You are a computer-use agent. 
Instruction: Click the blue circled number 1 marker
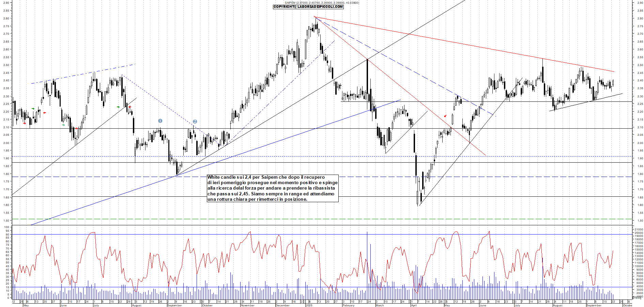click(x=160, y=121)
